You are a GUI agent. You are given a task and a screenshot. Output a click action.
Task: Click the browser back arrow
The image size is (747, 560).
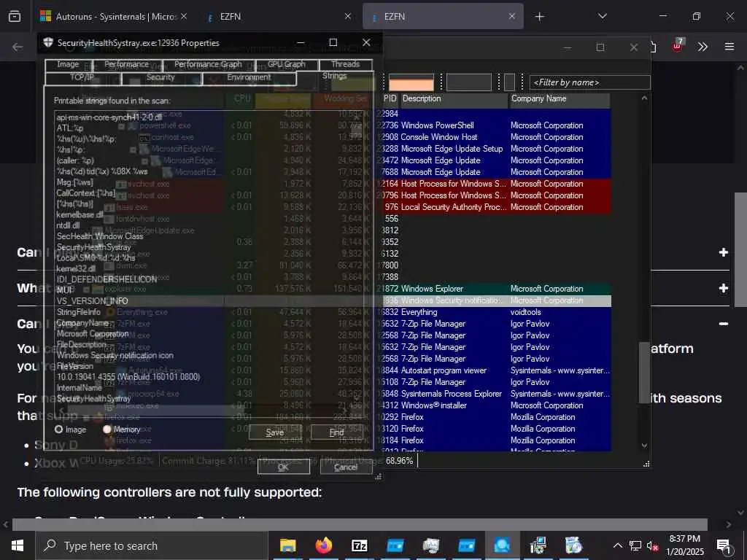tap(18, 47)
